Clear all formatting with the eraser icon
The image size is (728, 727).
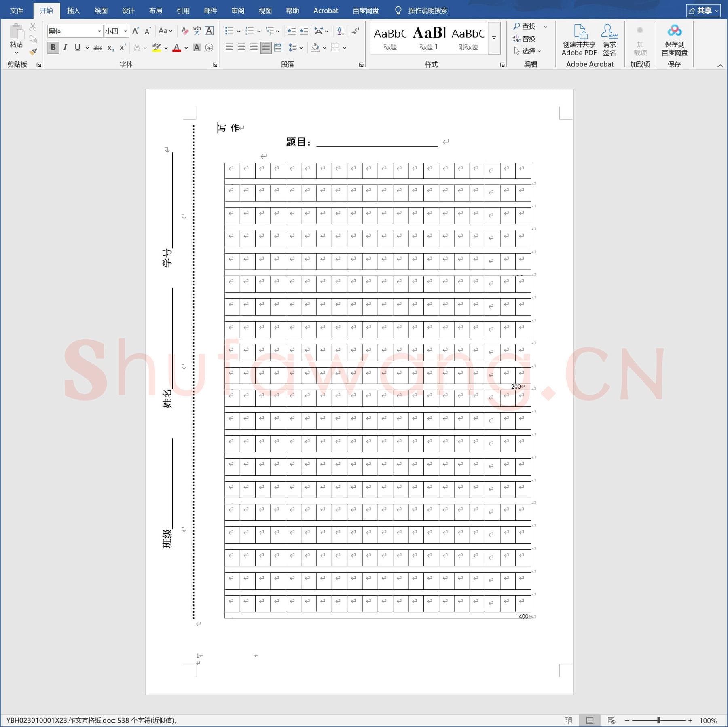tap(185, 31)
